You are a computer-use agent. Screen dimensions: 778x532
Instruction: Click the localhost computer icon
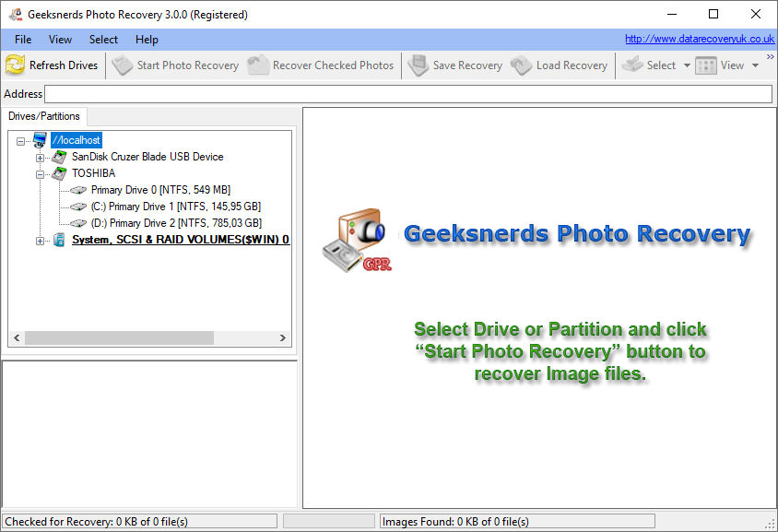[x=40, y=140]
